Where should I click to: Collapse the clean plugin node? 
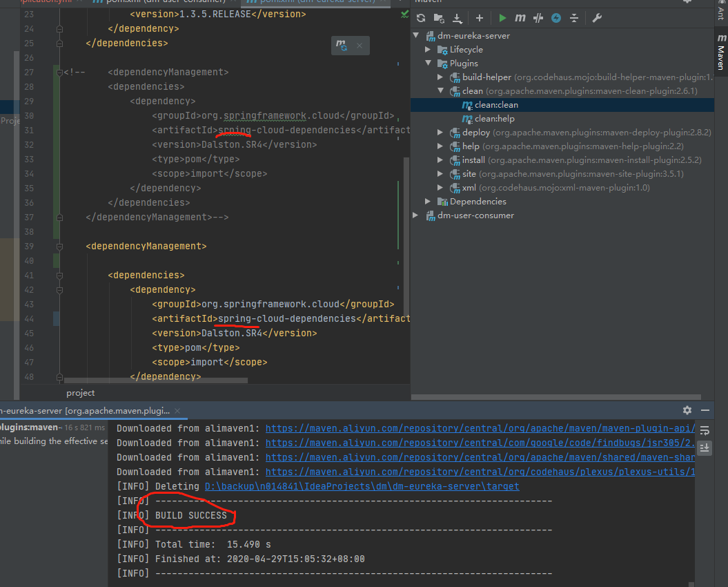(440, 90)
